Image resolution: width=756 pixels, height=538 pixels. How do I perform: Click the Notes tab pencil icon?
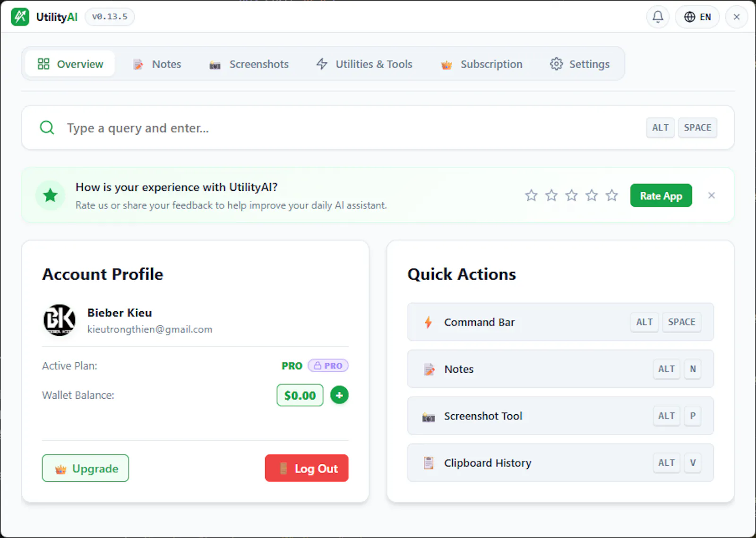(138, 64)
